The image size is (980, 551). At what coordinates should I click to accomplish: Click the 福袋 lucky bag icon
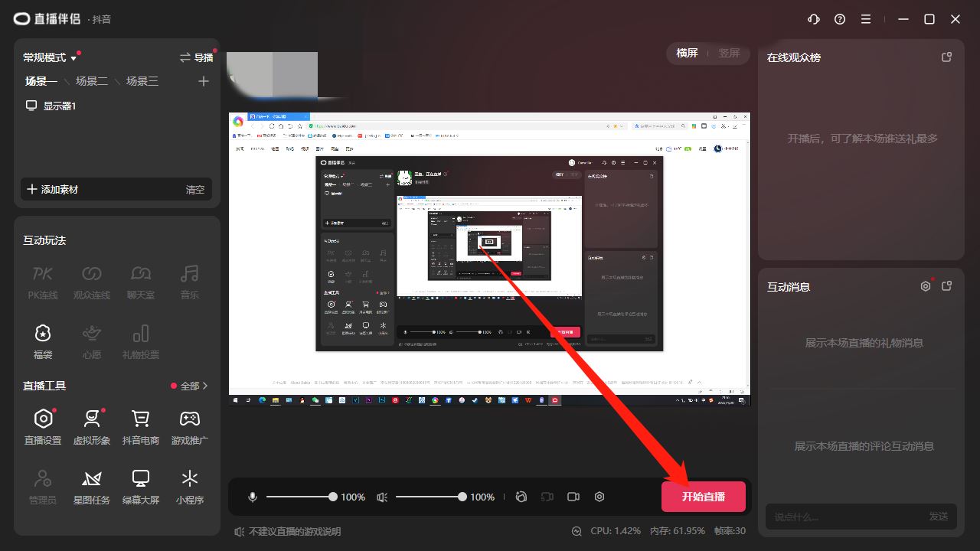43,341
